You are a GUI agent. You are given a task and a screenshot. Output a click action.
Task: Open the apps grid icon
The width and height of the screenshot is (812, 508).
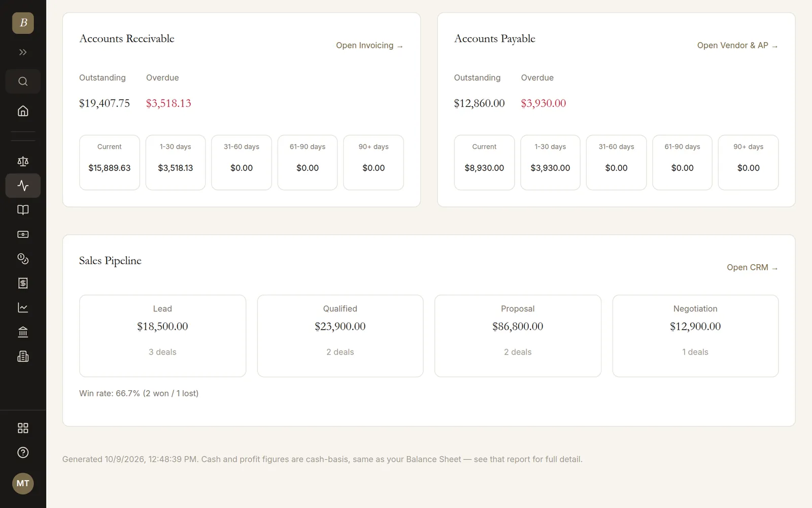click(23, 428)
